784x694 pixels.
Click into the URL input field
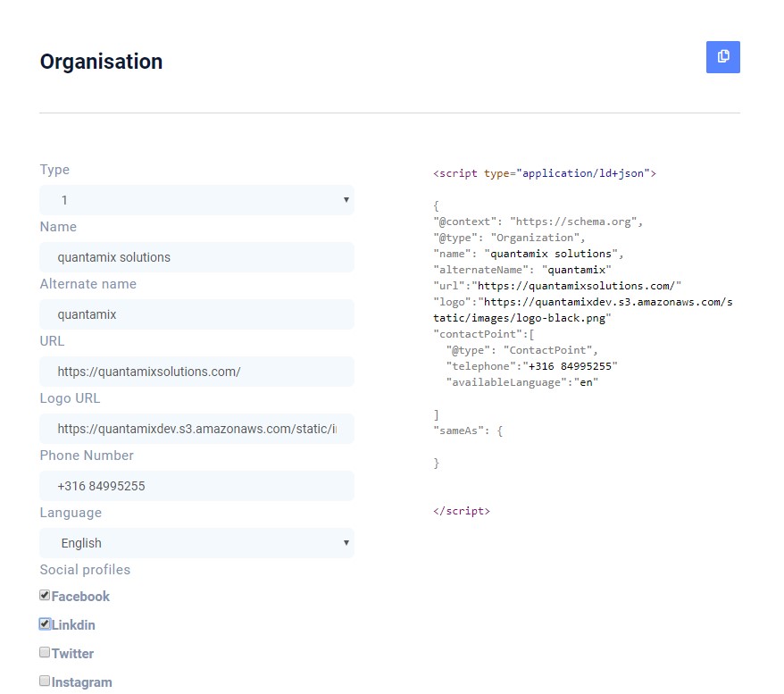(196, 372)
